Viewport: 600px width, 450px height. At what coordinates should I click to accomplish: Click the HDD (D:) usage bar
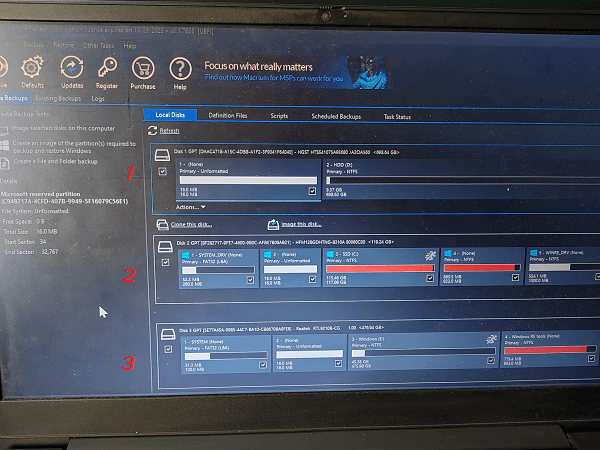click(x=463, y=181)
